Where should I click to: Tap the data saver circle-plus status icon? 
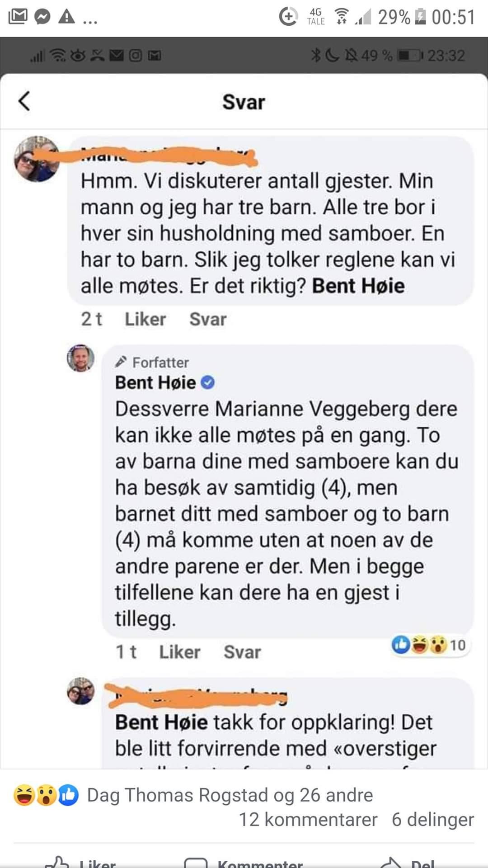click(x=288, y=17)
